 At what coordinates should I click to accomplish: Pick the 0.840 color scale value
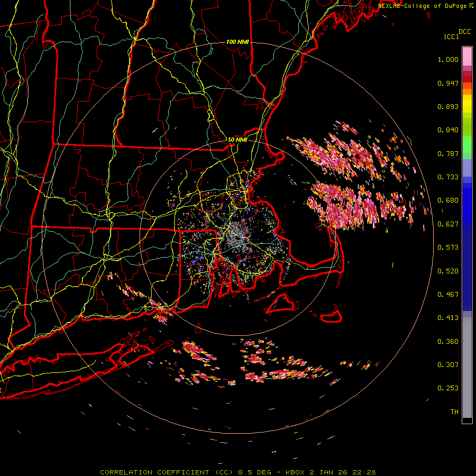point(448,130)
